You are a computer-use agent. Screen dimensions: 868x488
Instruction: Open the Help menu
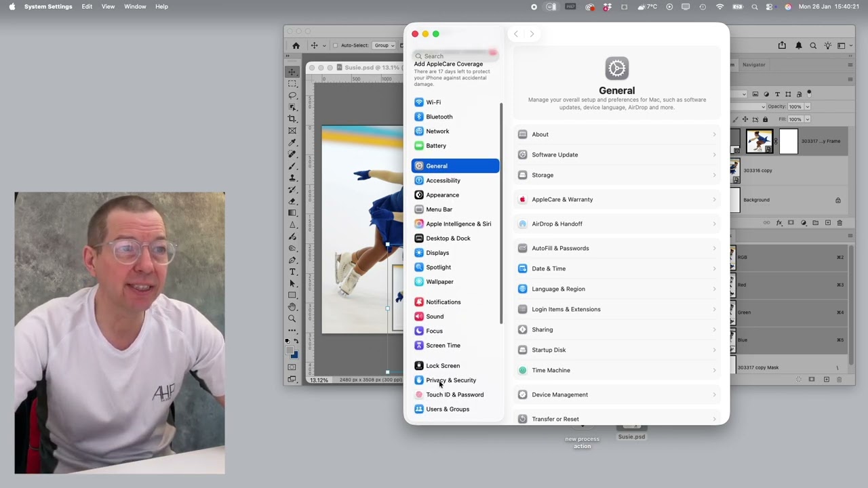161,7
